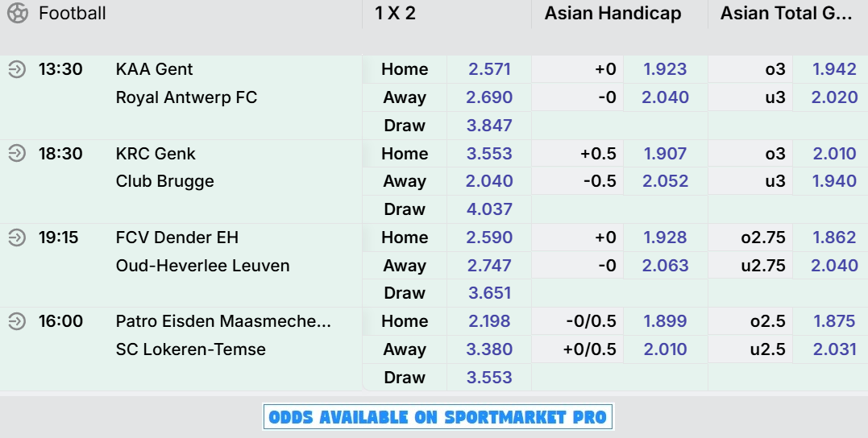
Task: Open the KAA Gent match arrow icon
Action: (17, 69)
